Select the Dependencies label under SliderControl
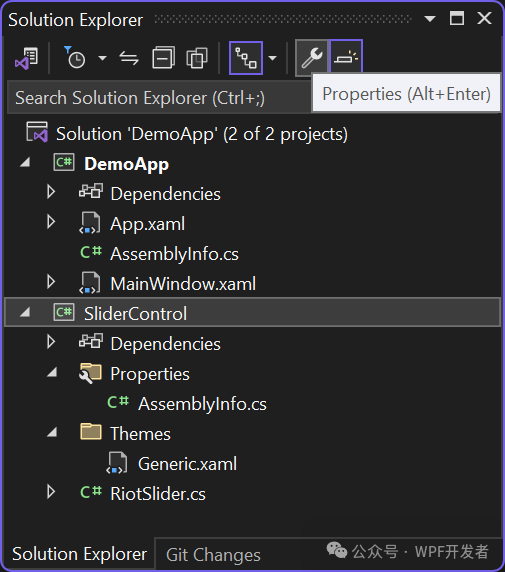Viewport: 505px width, 572px height. pos(166,344)
